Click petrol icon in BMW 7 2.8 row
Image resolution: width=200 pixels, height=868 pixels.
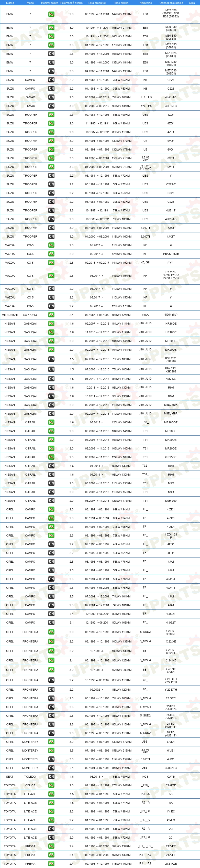click(x=51, y=14)
